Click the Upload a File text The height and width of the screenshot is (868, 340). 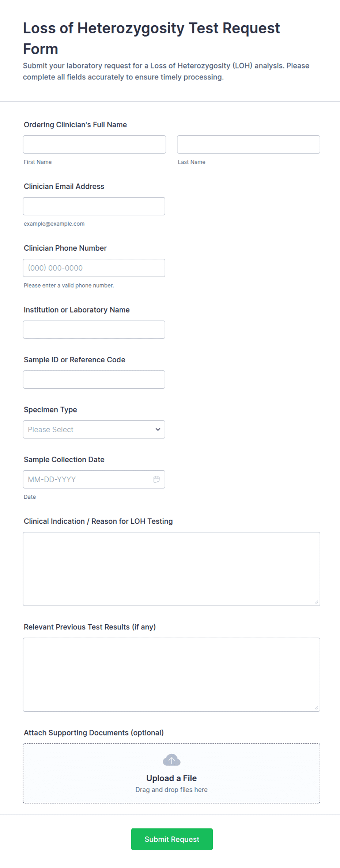(171, 778)
